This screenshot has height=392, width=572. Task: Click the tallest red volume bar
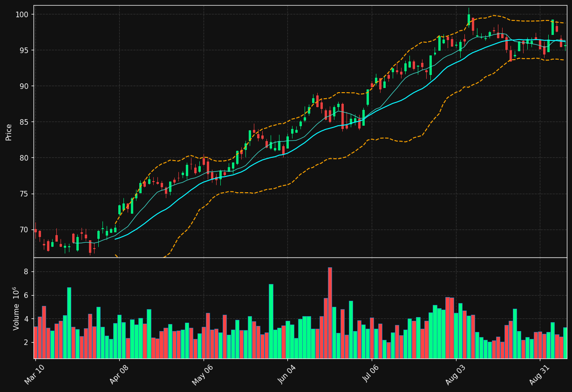[x=330, y=313]
